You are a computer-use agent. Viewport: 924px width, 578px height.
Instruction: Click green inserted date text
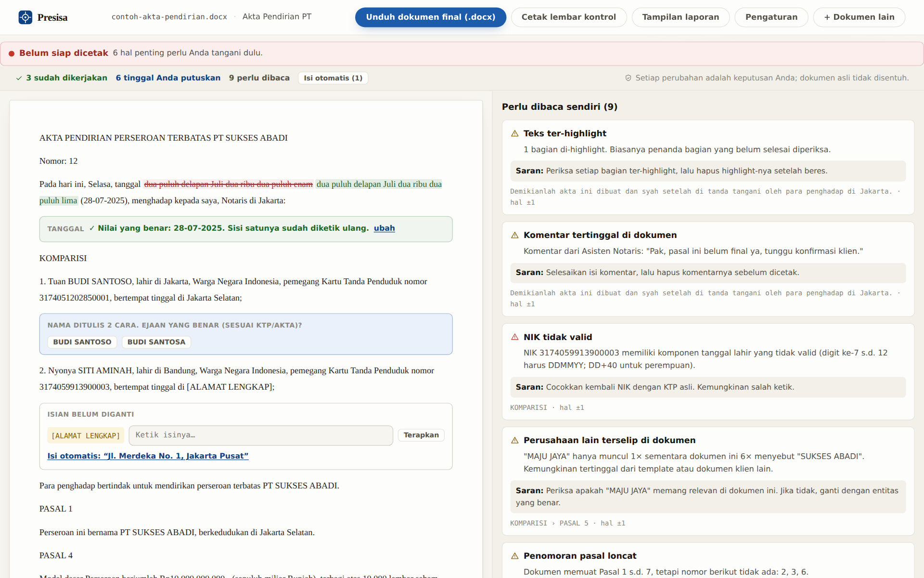coord(379,184)
